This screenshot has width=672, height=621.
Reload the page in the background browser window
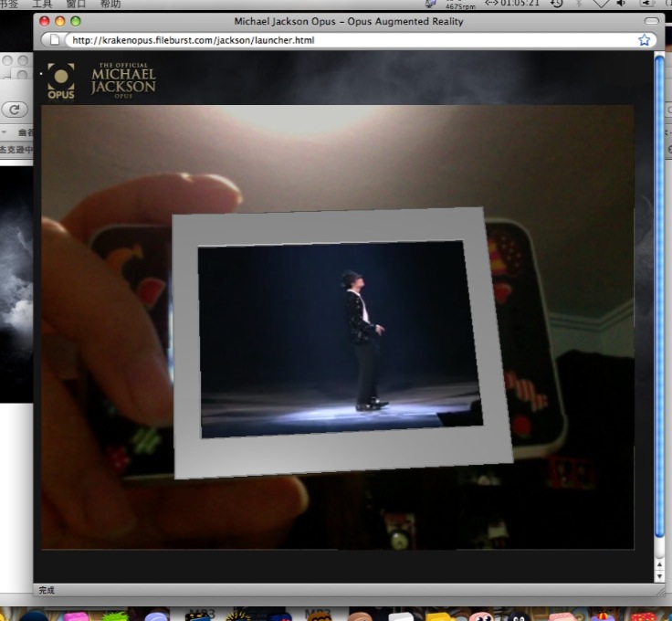[x=15, y=110]
